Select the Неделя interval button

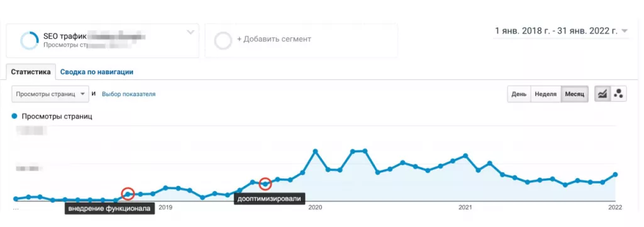click(546, 94)
